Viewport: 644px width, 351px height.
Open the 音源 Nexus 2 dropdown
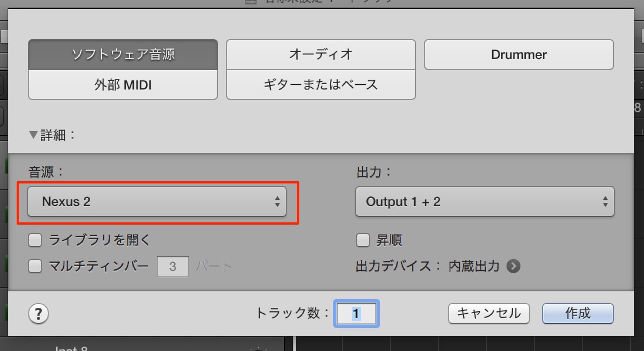click(x=157, y=202)
